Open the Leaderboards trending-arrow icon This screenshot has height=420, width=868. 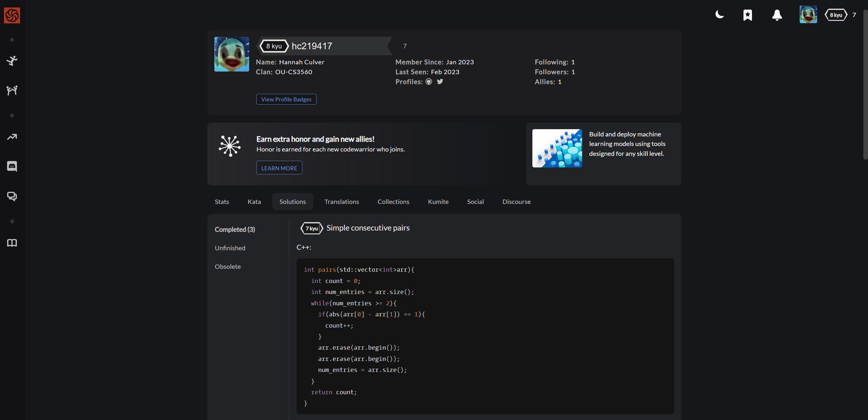[12, 137]
